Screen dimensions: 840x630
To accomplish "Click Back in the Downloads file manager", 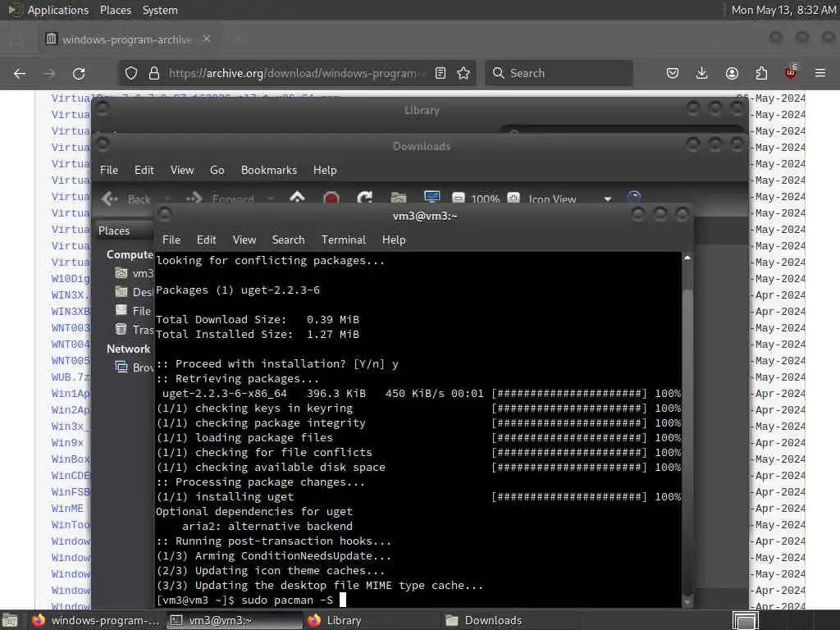I will (126, 199).
